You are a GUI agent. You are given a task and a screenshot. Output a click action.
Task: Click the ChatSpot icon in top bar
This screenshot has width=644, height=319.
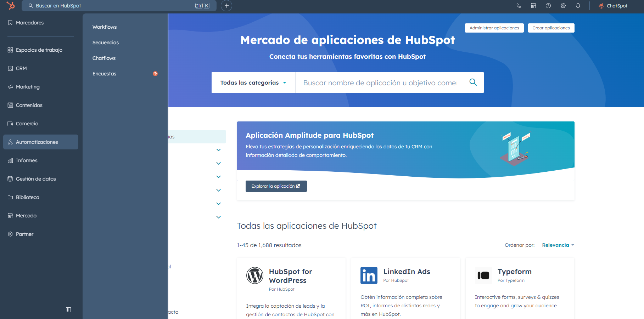click(x=601, y=6)
